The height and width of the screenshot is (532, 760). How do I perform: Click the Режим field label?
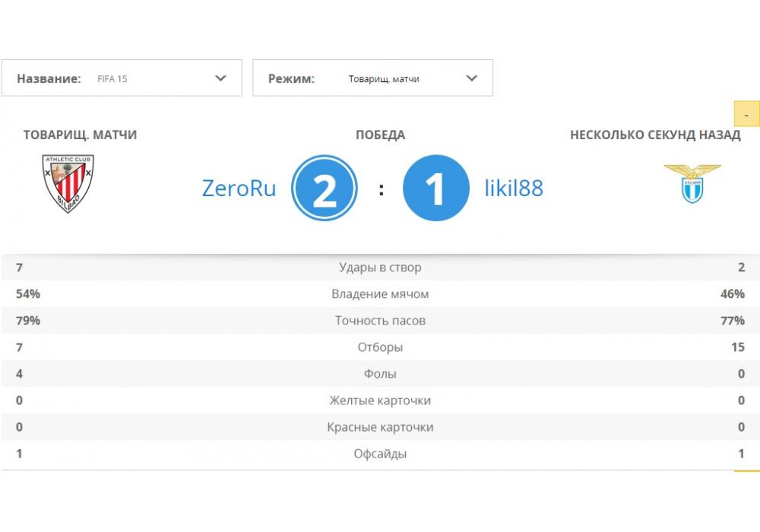[291, 78]
